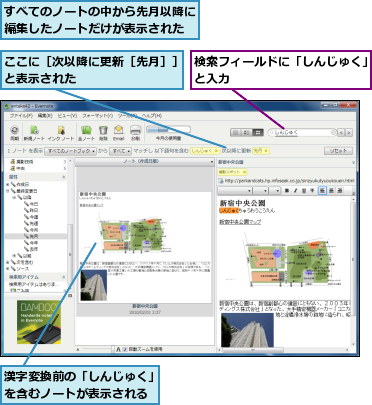Align text center in editor toolbar

(x=331, y=191)
